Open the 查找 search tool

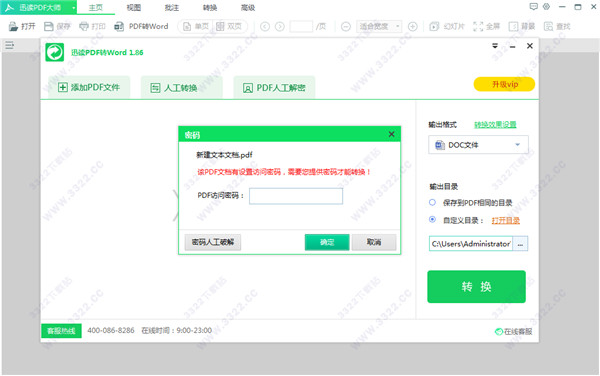click(x=557, y=26)
